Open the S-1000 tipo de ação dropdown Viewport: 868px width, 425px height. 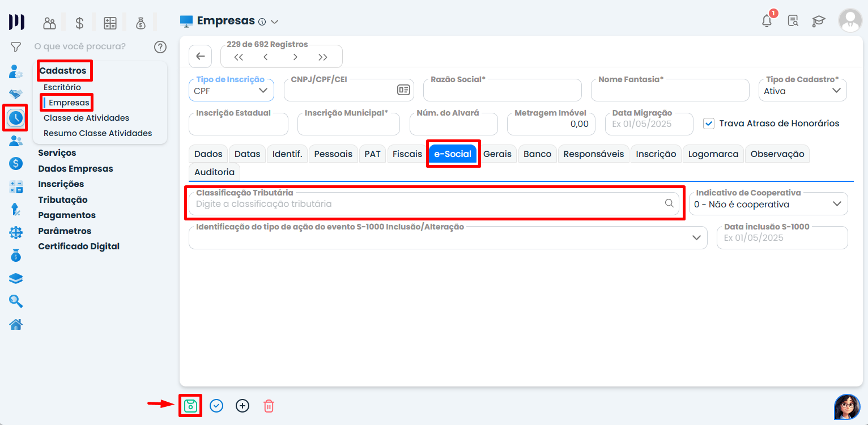click(x=448, y=238)
